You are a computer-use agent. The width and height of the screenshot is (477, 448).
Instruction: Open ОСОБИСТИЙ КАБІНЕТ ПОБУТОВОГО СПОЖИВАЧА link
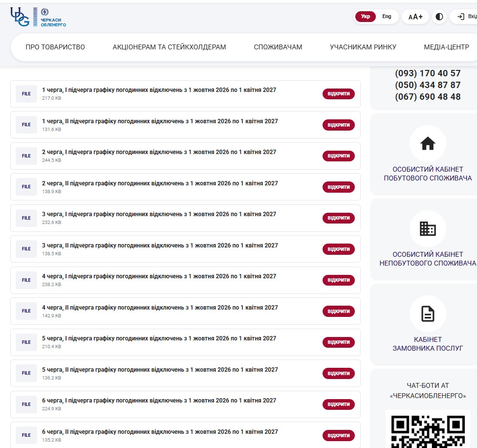pyautogui.click(x=428, y=174)
